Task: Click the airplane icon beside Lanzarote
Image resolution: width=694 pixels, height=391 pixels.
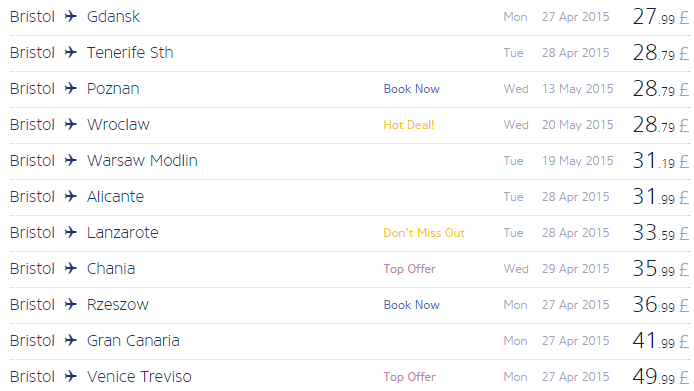Action: [71, 232]
